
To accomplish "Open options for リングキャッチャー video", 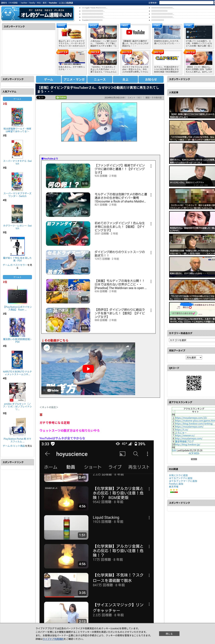I will (x=149, y=604).
